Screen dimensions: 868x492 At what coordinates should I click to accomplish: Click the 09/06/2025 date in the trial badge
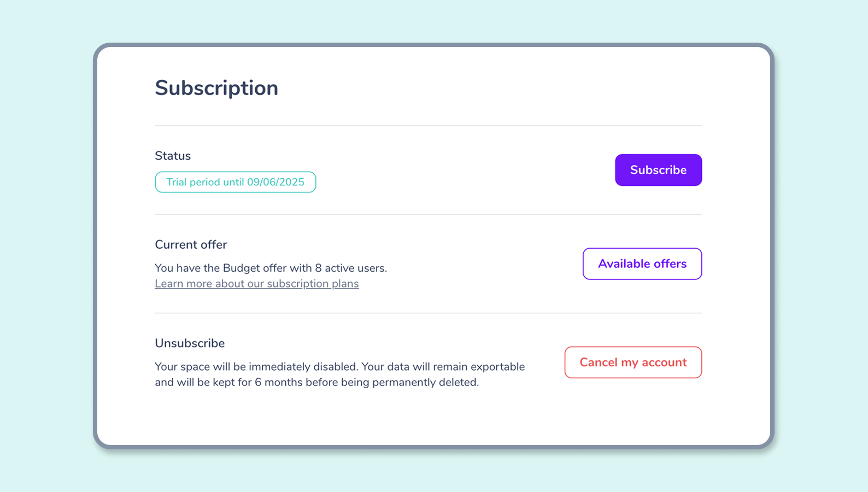click(275, 182)
